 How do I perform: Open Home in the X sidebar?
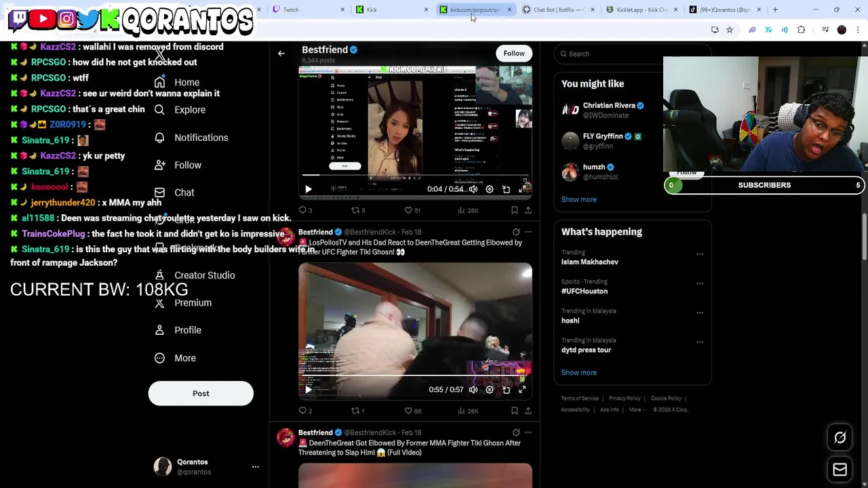(177, 82)
